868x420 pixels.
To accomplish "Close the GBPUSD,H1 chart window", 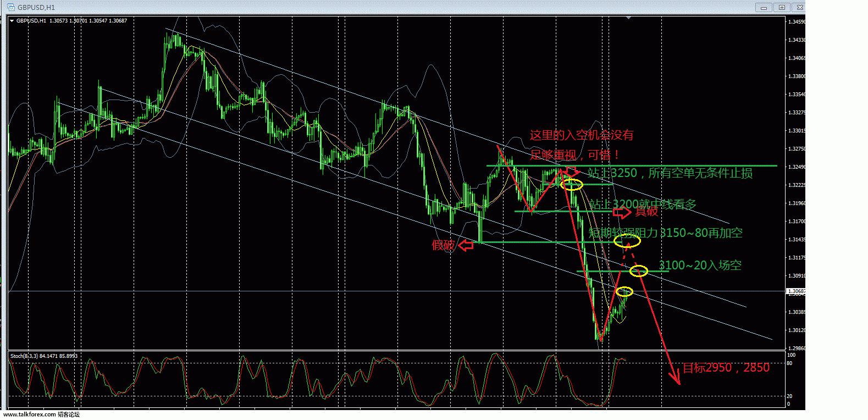I will [x=800, y=7].
